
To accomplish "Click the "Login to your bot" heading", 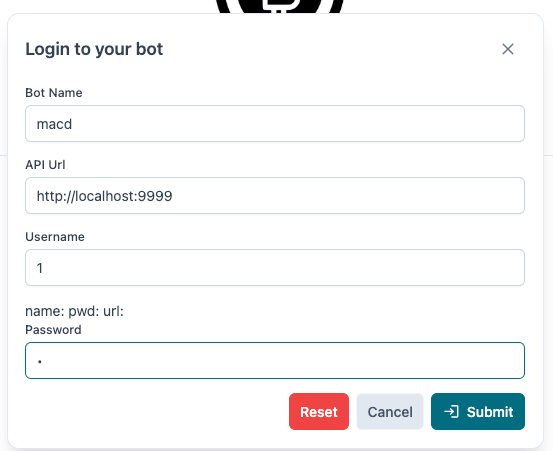I will coord(94,49).
